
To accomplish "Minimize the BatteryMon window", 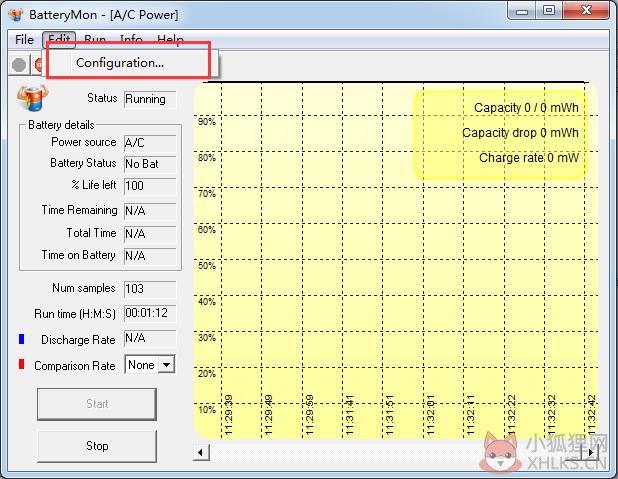I will [521, 11].
